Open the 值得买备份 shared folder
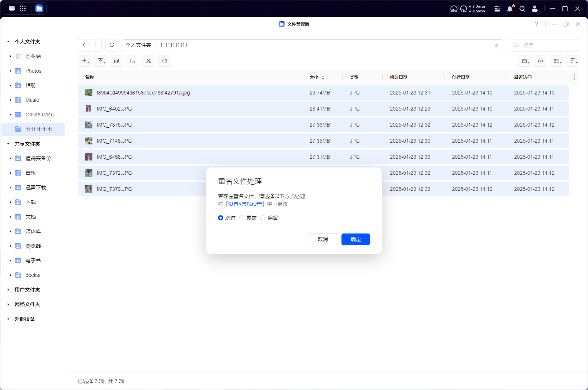This screenshot has height=390, width=588. (x=33, y=158)
